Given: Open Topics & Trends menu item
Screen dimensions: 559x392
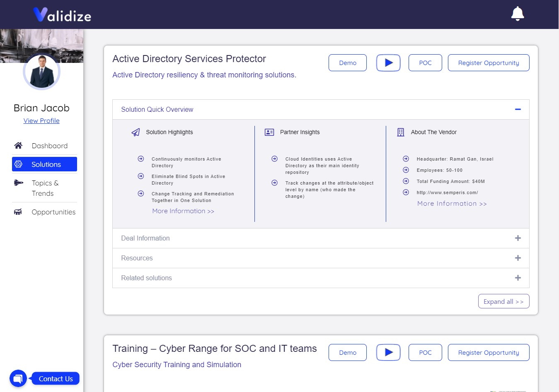Looking at the screenshot, I should coord(44,188).
